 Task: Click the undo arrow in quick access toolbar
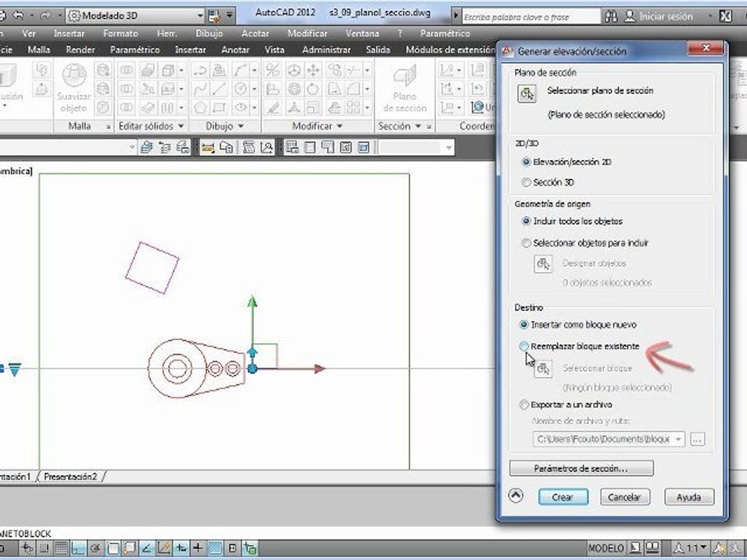click(18, 16)
